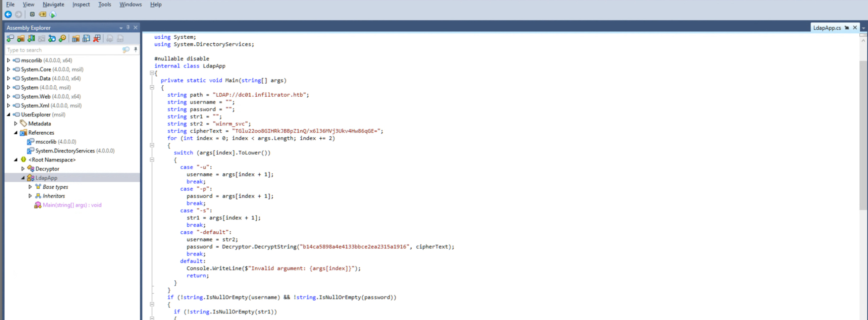Collapse the UserExplorer assembly node
Viewport: 868px width, 320px height.
tap(8, 115)
